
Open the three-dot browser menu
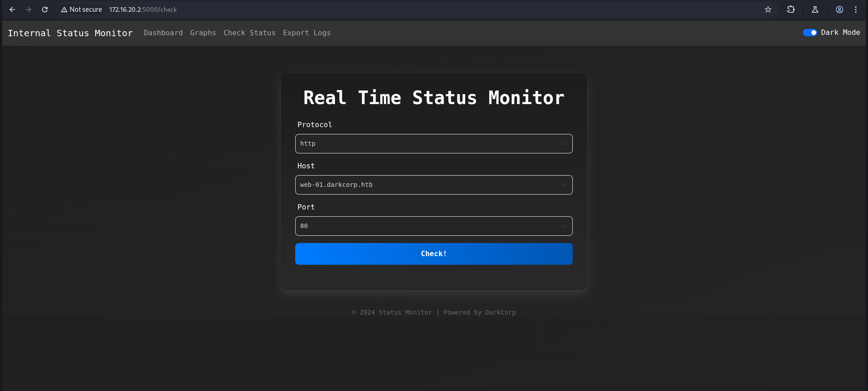point(856,10)
